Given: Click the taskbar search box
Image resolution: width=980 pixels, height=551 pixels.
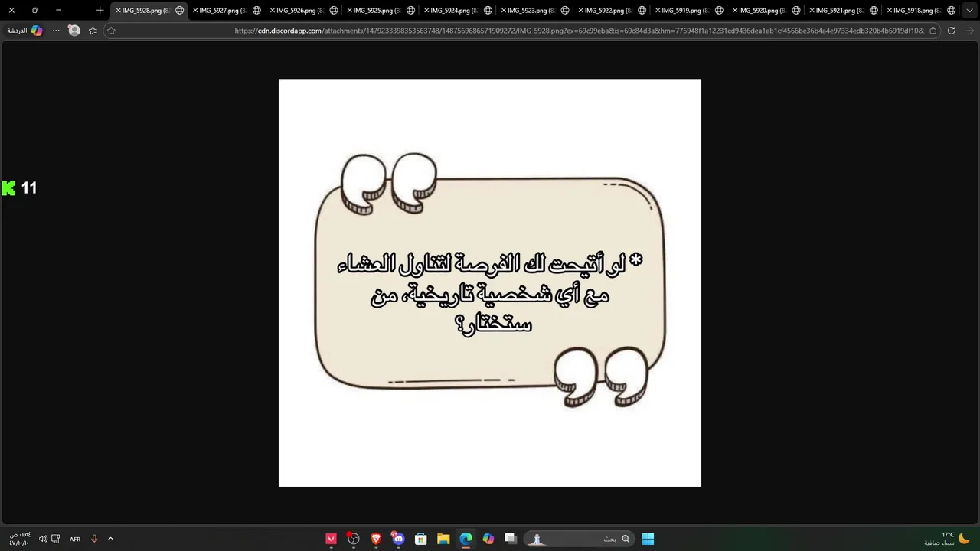Looking at the screenshot, I should (579, 539).
